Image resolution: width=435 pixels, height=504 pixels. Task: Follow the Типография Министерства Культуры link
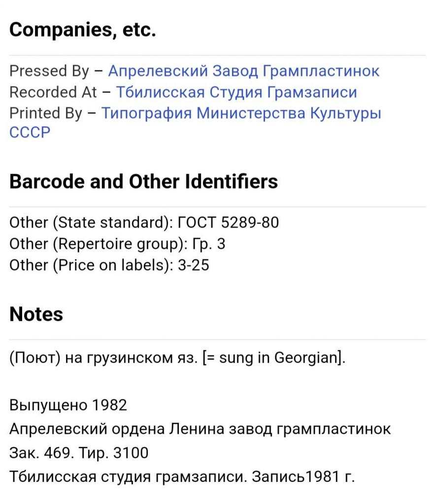(x=241, y=113)
